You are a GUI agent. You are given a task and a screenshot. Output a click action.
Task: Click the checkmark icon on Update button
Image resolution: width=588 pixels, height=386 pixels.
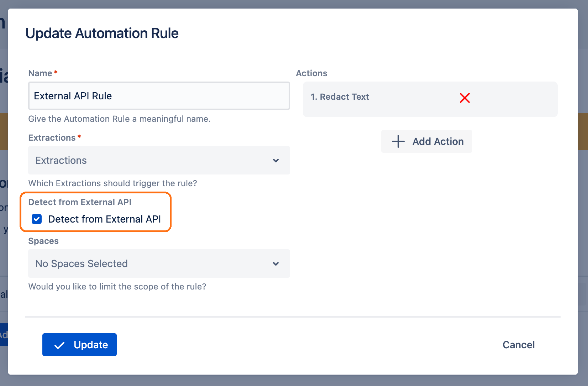59,345
